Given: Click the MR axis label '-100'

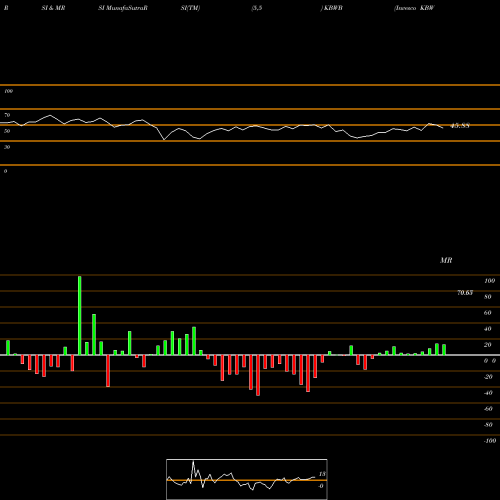Looking at the screenshot, I should click(490, 441).
